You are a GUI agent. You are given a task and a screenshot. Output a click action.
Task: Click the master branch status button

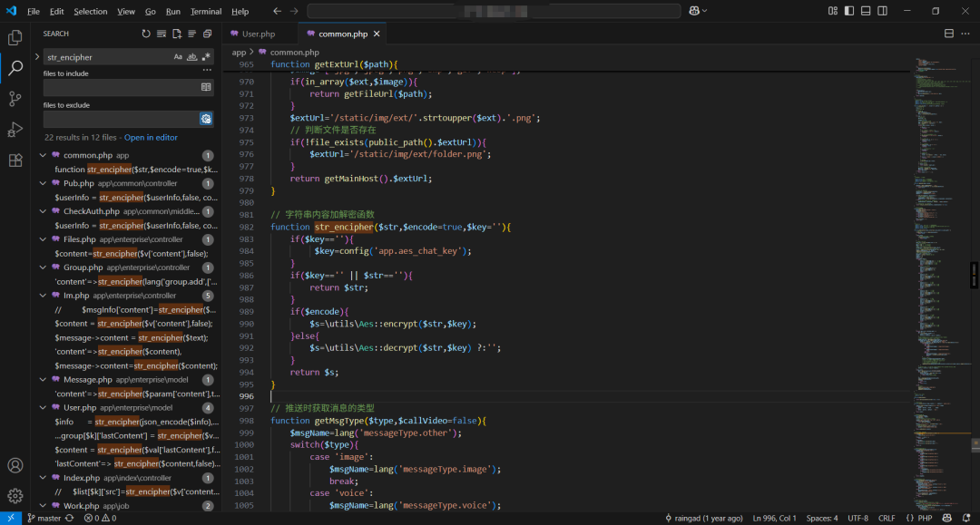coord(44,519)
